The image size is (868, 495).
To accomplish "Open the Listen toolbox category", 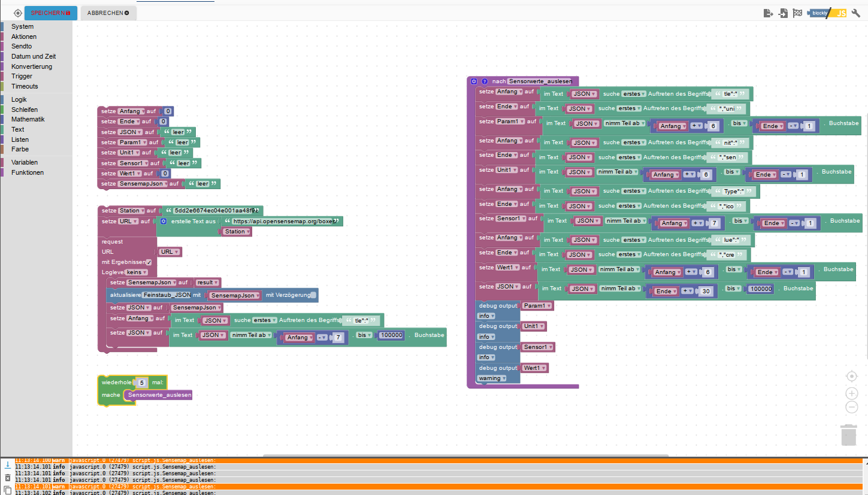I will 20,139.
